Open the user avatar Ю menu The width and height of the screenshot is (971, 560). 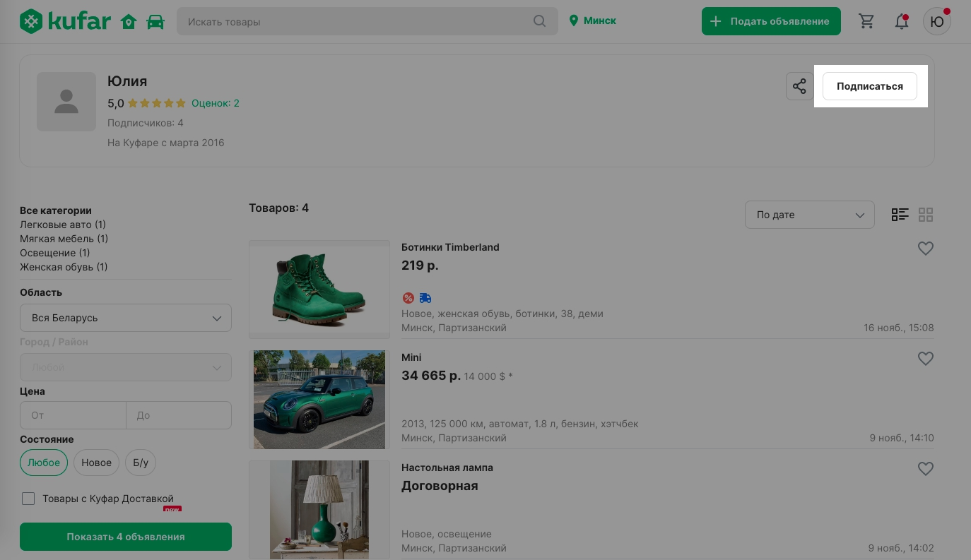click(x=937, y=21)
